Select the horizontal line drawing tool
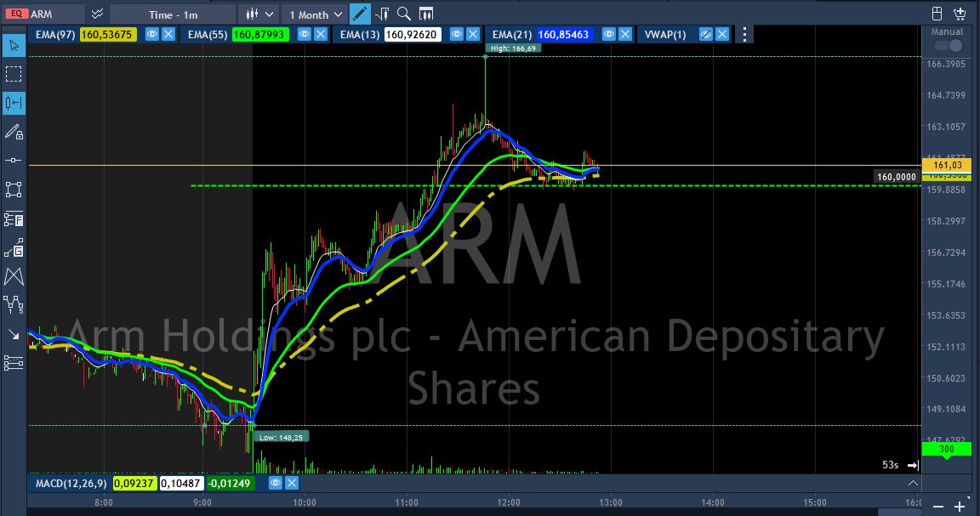 coord(14,161)
